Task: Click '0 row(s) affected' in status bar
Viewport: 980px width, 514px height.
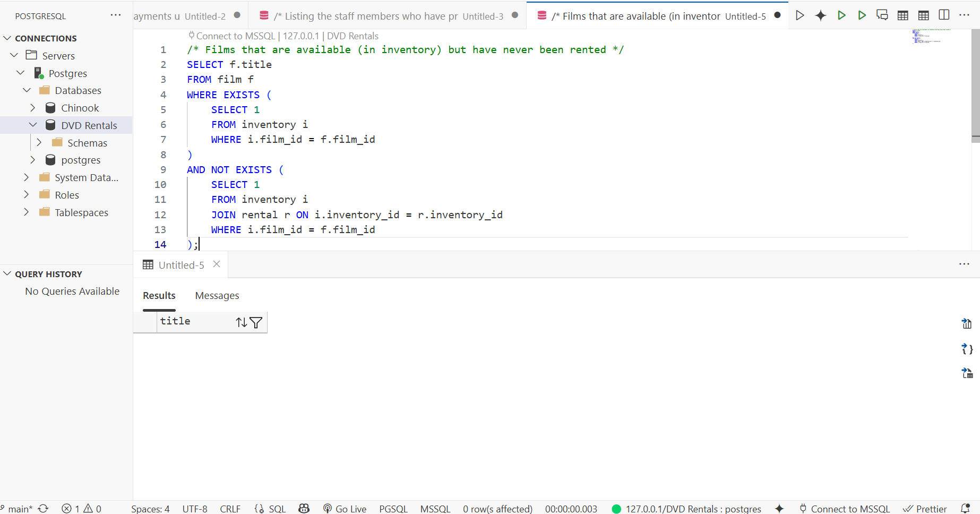Action: click(x=497, y=509)
